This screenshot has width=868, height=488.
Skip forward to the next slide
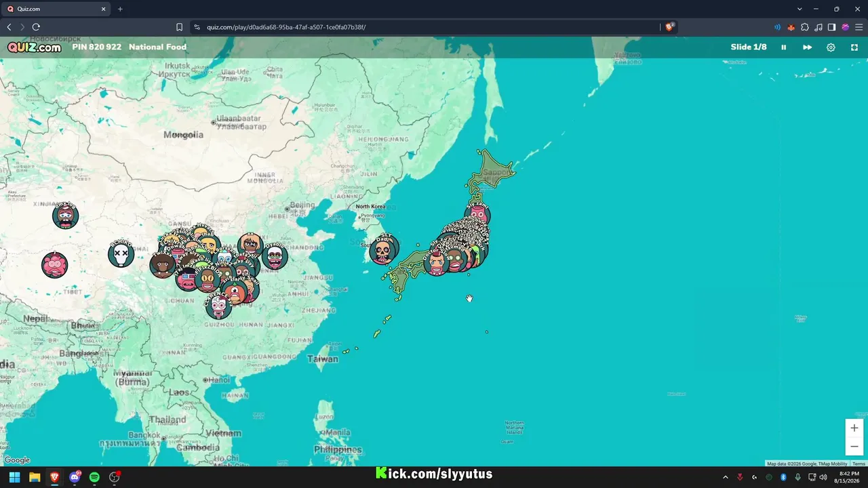tap(807, 47)
